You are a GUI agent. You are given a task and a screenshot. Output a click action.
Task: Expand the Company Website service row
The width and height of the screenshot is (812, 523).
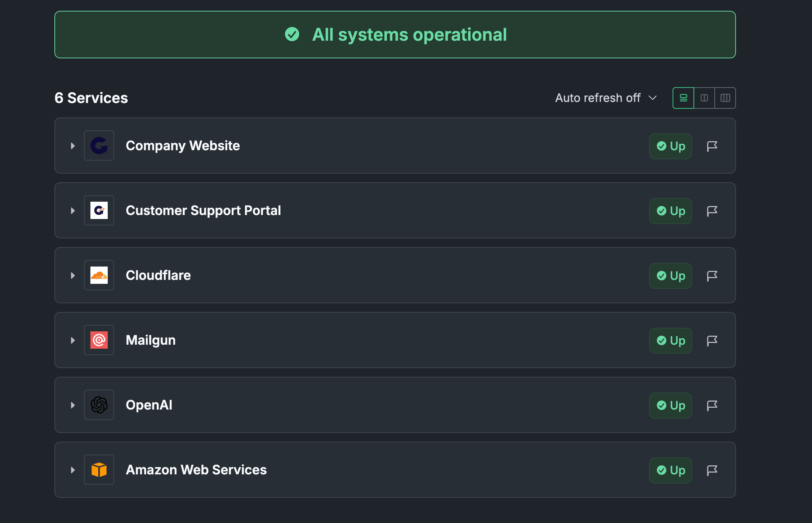[73, 146]
